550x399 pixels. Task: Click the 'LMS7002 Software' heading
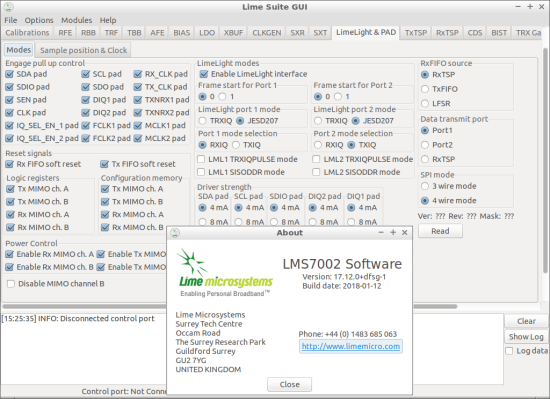[x=342, y=264]
